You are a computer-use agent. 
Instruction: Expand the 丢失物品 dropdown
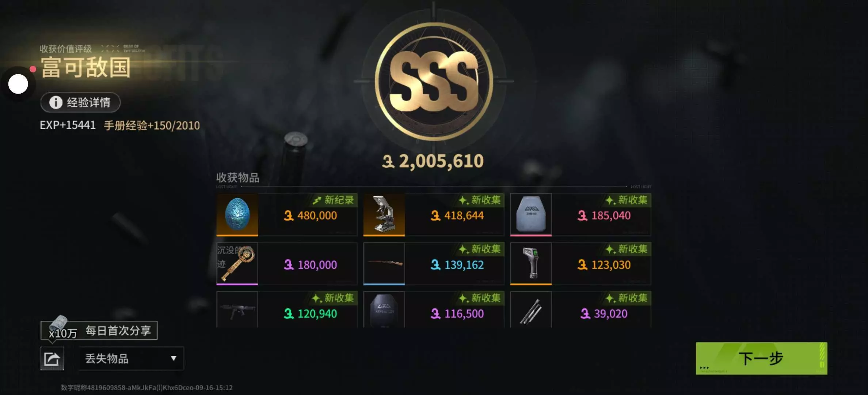(x=131, y=358)
